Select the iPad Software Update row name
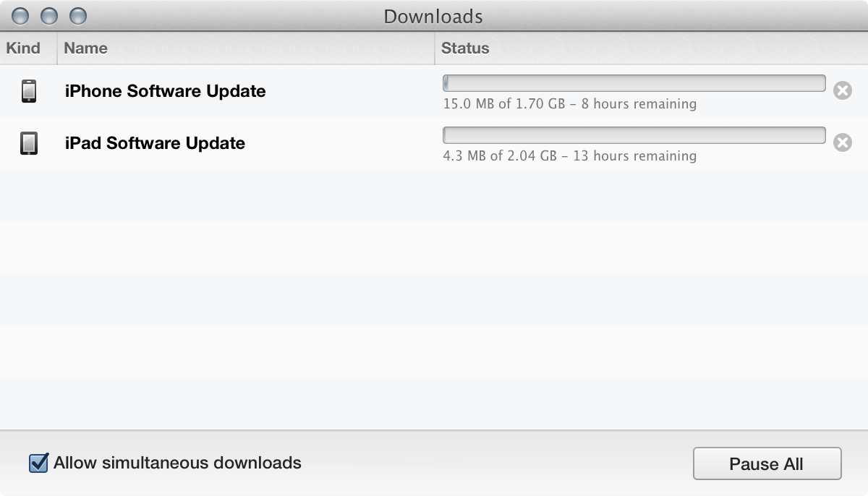This screenshot has width=868, height=496. pyautogui.click(x=155, y=143)
